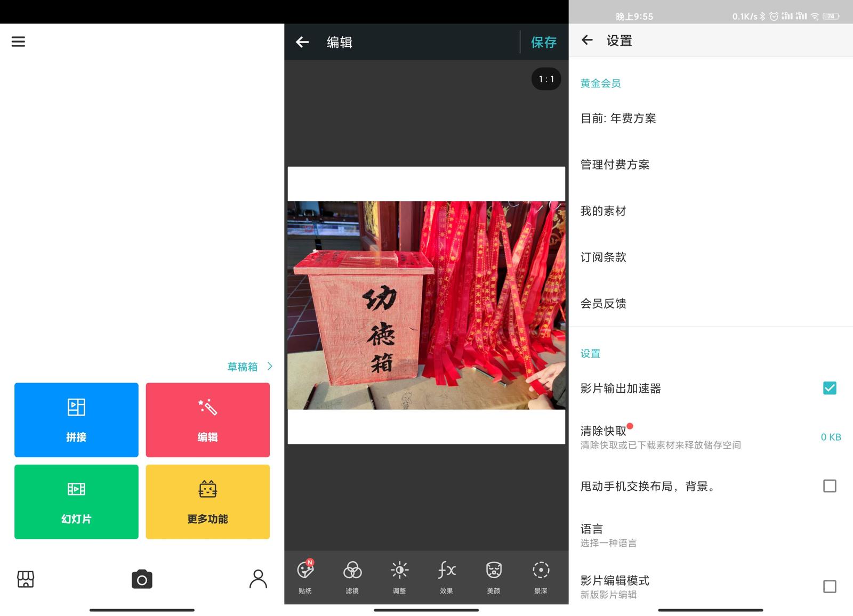Enable 影片输出加速器 checkbox
Screen dimensions: 853x616
pyautogui.click(x=830, y=388)
